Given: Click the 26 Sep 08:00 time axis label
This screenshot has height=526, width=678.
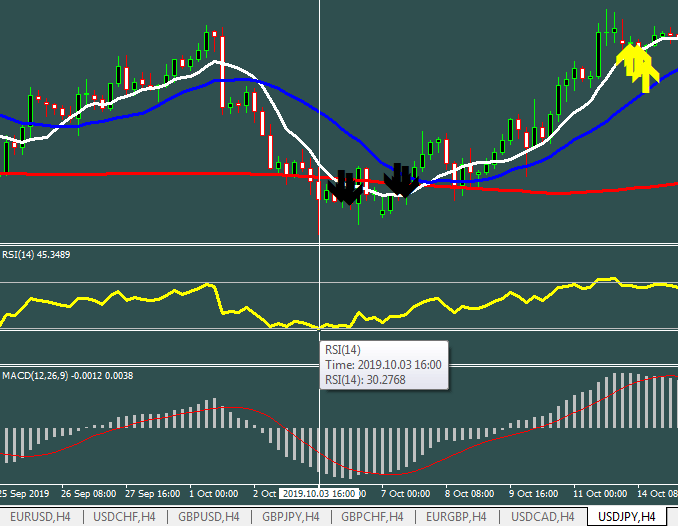Looking at the screenshot, I should pos(90,494).
